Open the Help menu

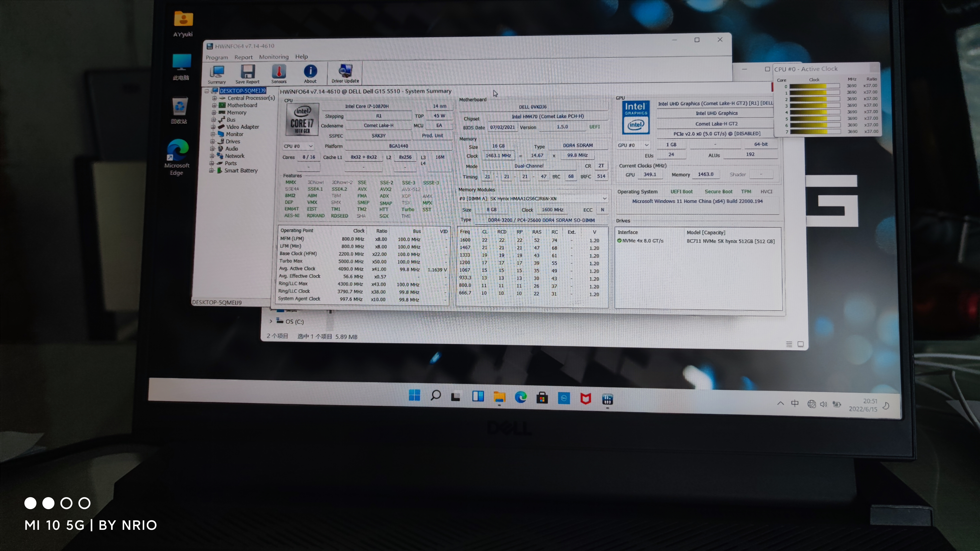(301, 56)
